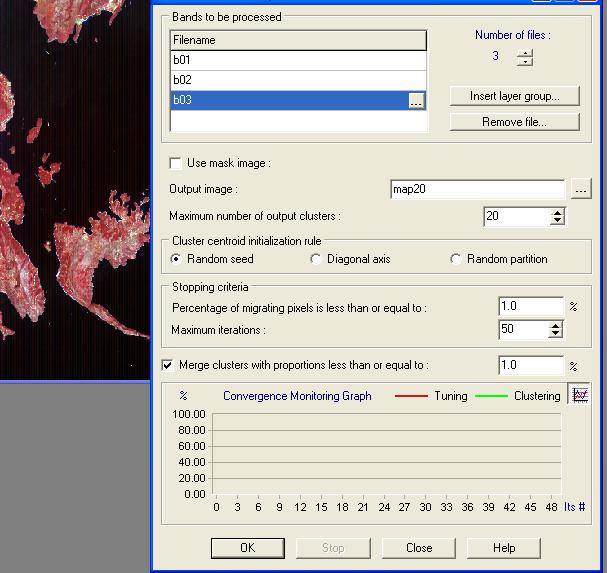Select the b01 band row

pos(298,60)
